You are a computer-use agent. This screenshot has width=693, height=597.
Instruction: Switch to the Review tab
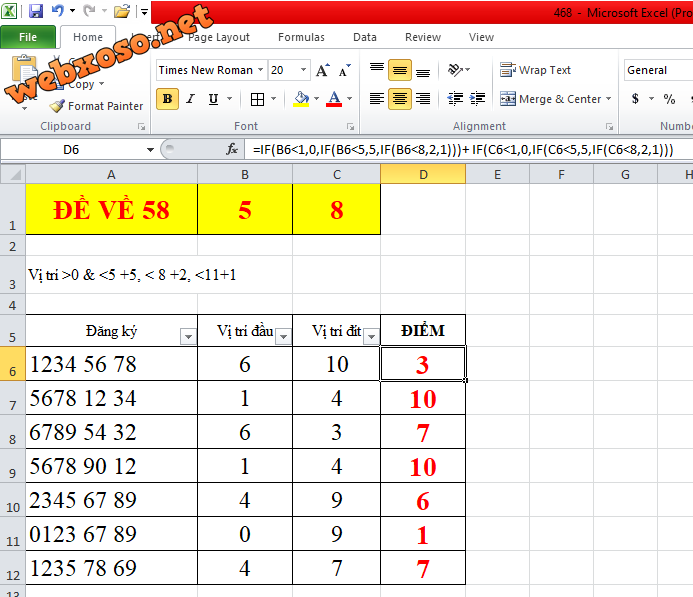pyautogui.click(x=423, y=37)
